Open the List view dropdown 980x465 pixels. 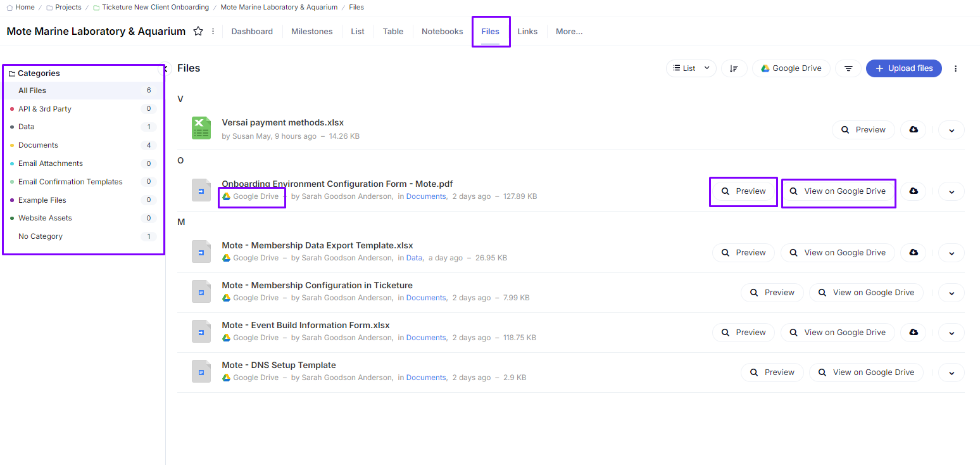point(691,68)
